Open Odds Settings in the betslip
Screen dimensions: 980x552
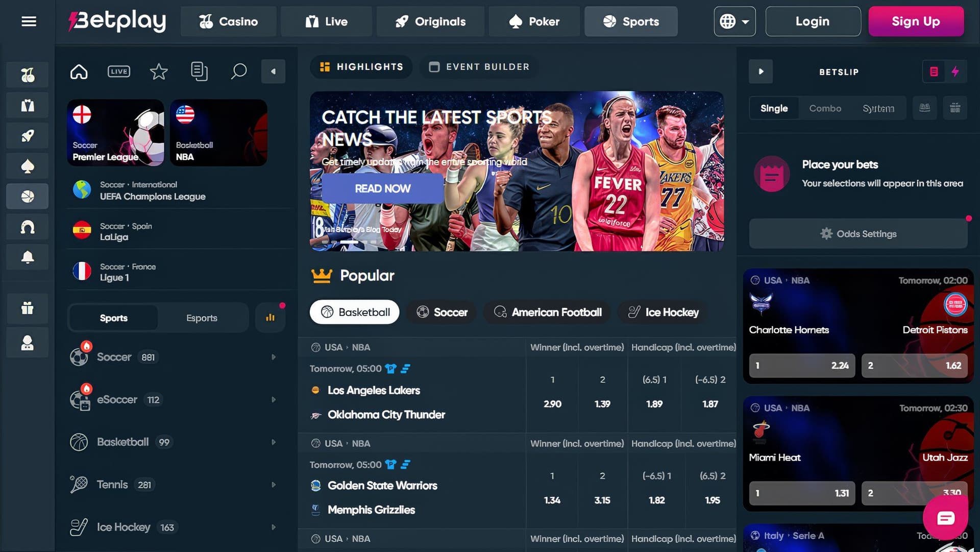coord(858,233)
